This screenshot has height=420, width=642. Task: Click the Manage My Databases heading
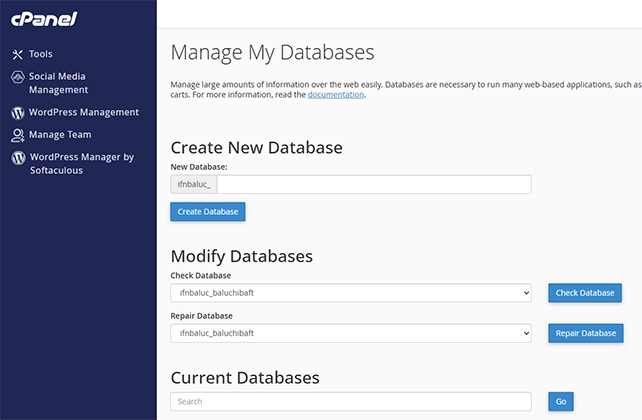pos(272,53)
